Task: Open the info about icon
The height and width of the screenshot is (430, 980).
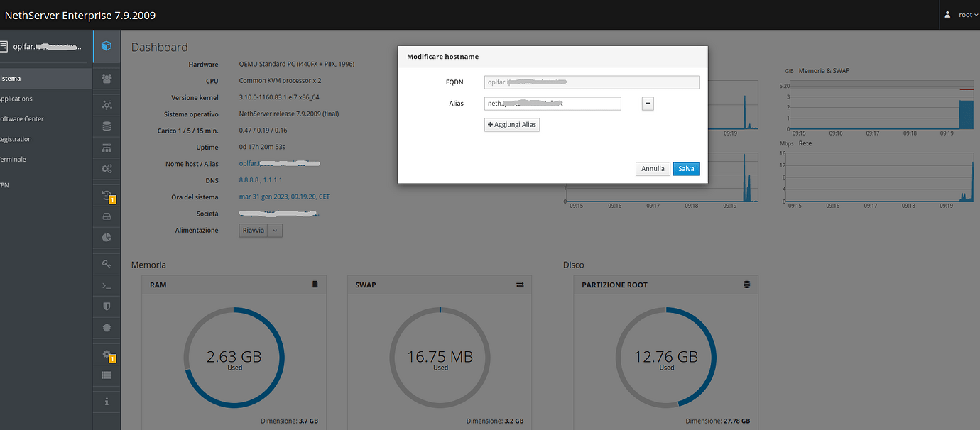Action: tap(107, 402)
